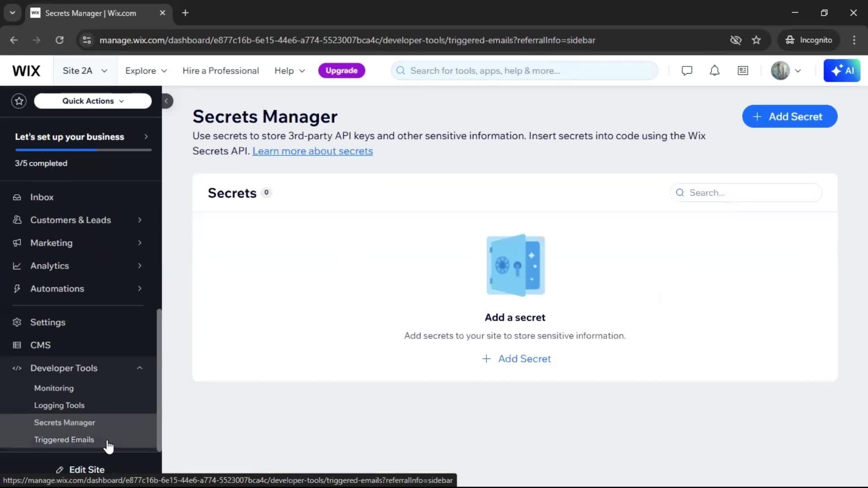The image size is (868, 488).
Task: Click Add Secret link in empty state
Action: tap(516, 359)
